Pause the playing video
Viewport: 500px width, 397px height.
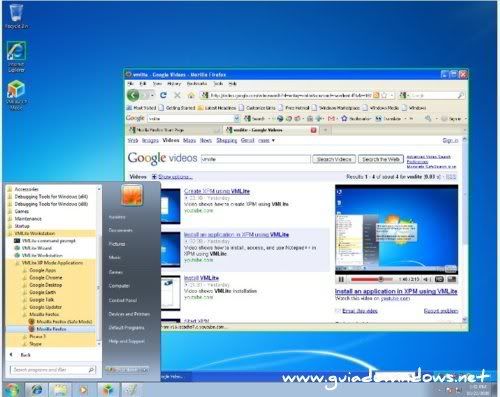pos(341,279)
